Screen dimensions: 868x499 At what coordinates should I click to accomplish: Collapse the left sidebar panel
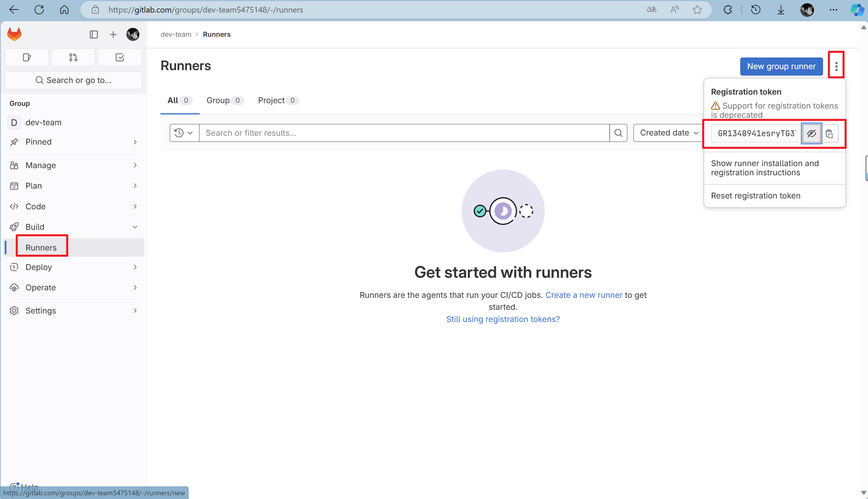(x=93, y=34)
